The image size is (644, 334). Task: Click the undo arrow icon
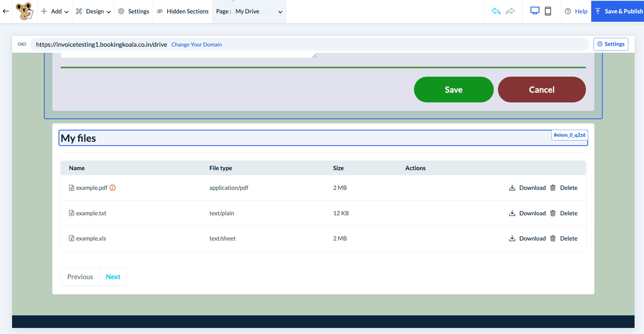tap(496, 11)
